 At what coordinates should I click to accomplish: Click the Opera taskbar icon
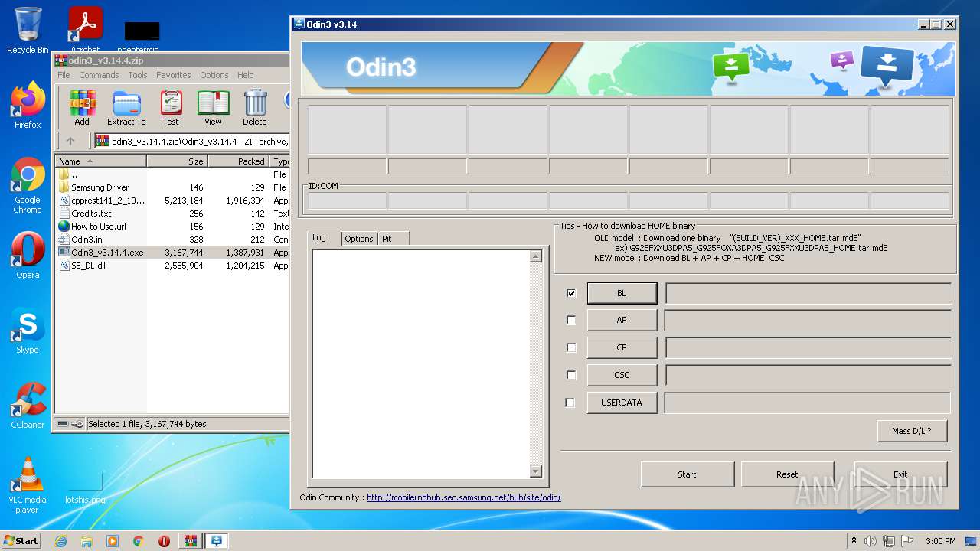coord(164,541)
